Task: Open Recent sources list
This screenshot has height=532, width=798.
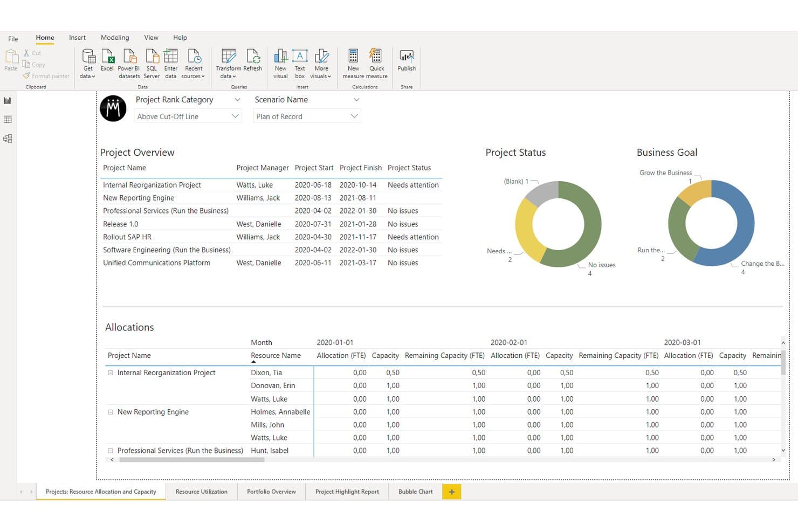Action: click(194, 64)
